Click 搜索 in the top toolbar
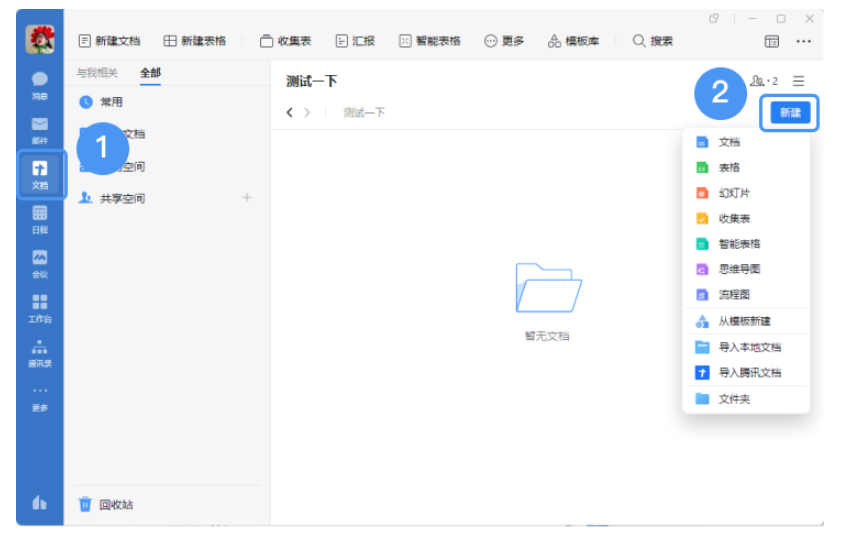The image size is (845, 538). point(652,41)
